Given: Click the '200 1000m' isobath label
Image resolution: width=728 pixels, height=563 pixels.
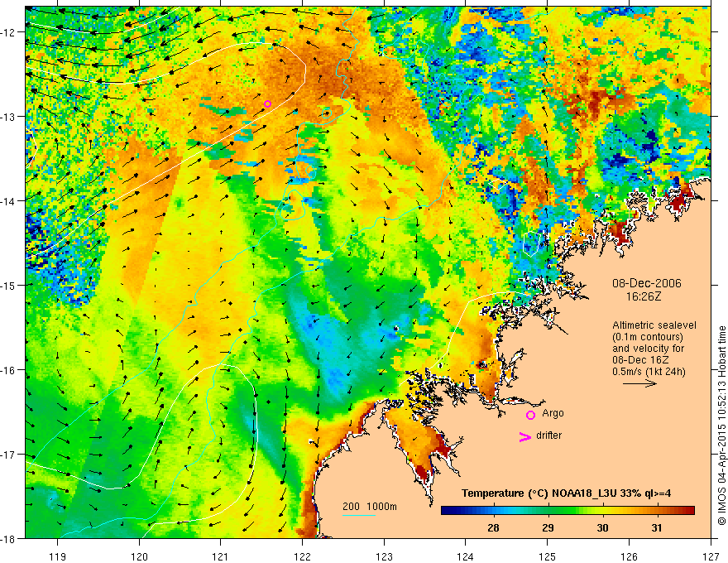Looking at the screenshot, I should click(370, 507).
